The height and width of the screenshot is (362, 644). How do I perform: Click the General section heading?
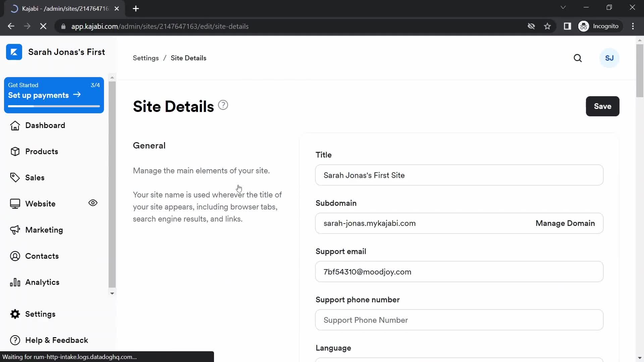click(x=149, y=145)
